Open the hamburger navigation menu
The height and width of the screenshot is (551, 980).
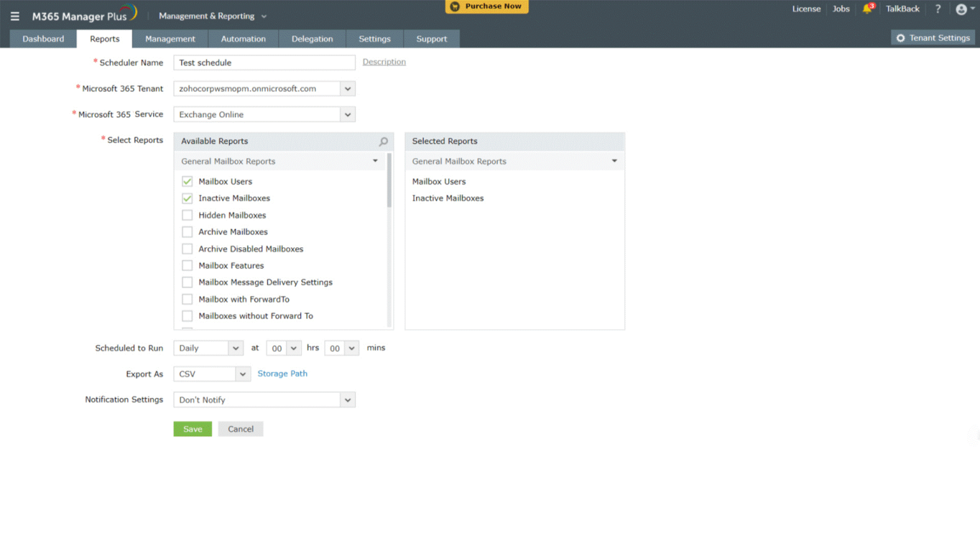click(15, 16)
